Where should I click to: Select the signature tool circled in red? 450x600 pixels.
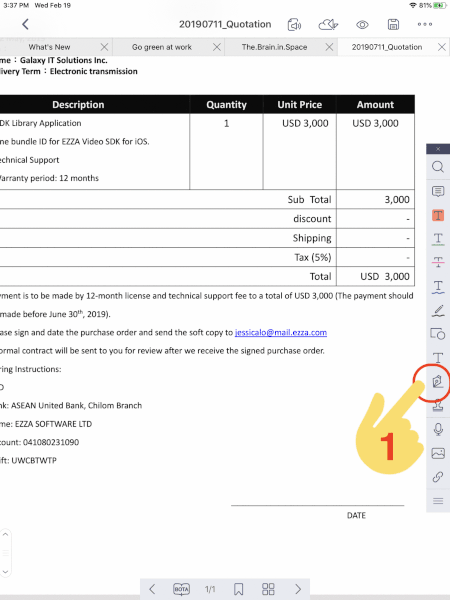tap(437, 381)
